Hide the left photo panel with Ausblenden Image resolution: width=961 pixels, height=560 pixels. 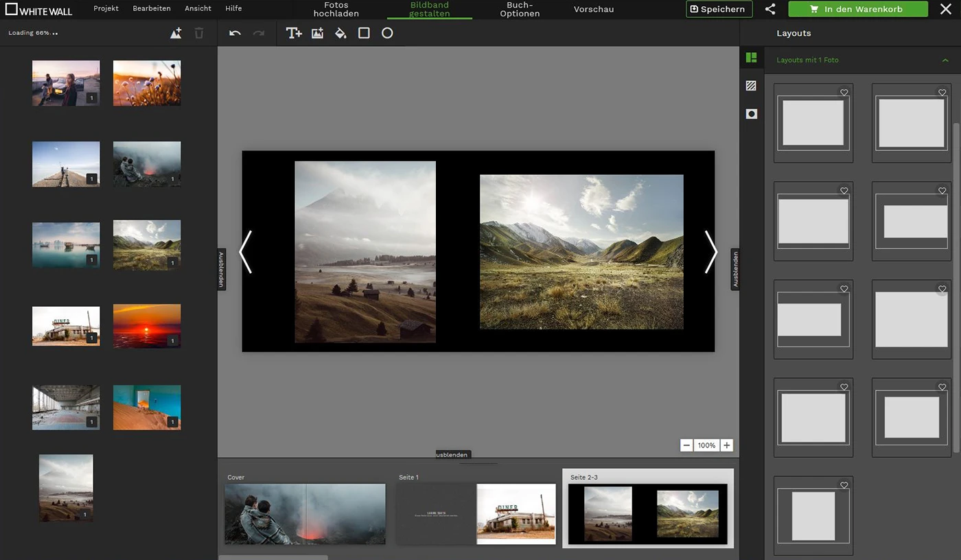222,270
